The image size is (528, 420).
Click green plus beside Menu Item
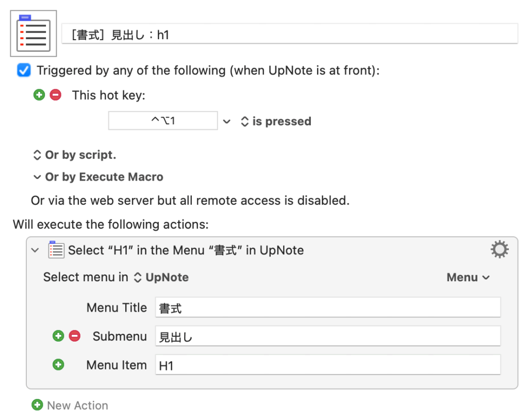[58, 365]
